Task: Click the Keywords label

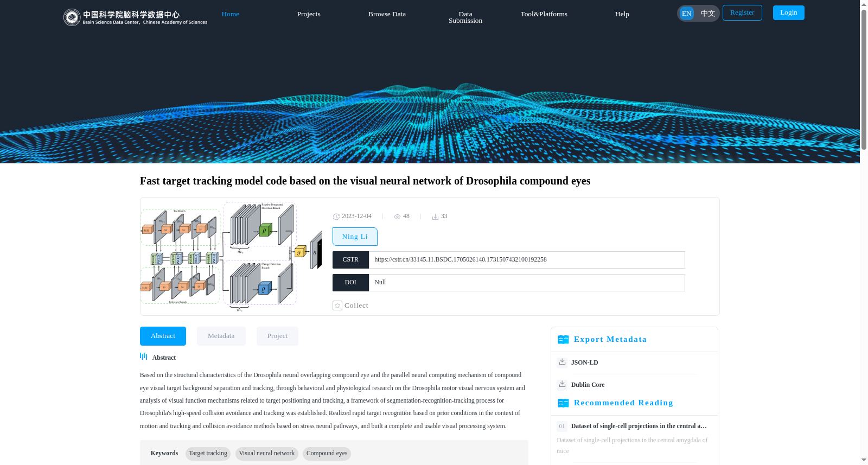Action: (164, 453)
